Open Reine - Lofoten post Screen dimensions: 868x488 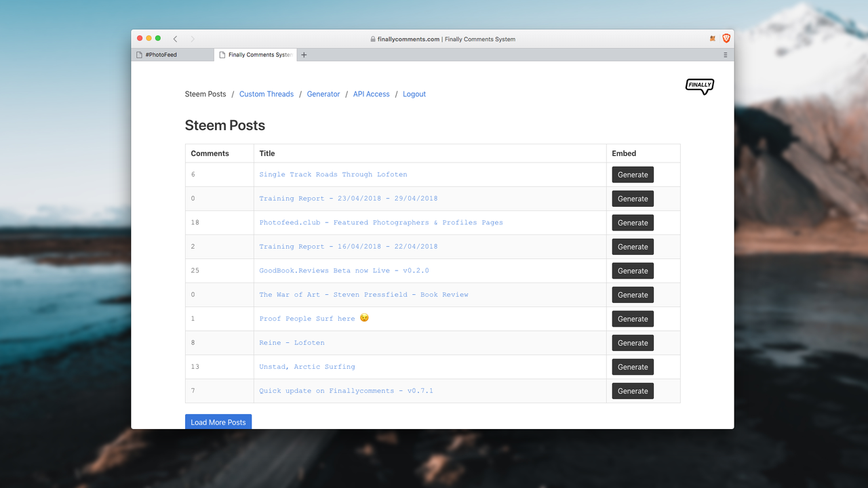(292, 343)
